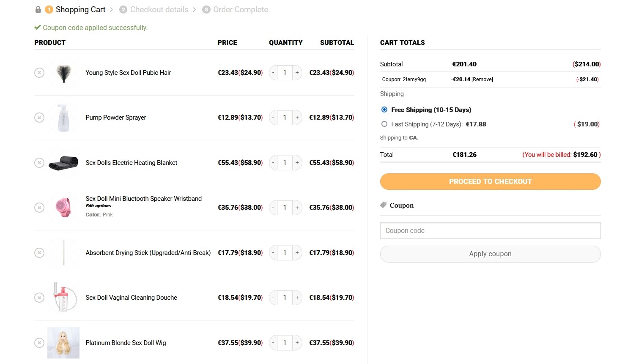Decrease quantity of Absorbent Drying Stick
Screen dimensions: 625x364
tap(273, 253)
